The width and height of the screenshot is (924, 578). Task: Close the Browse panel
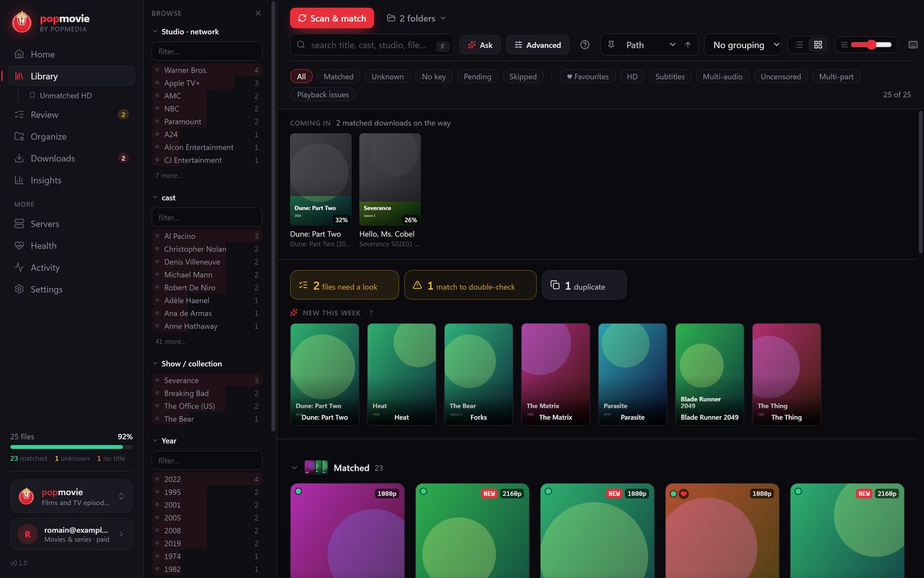[x=258, y=13]
